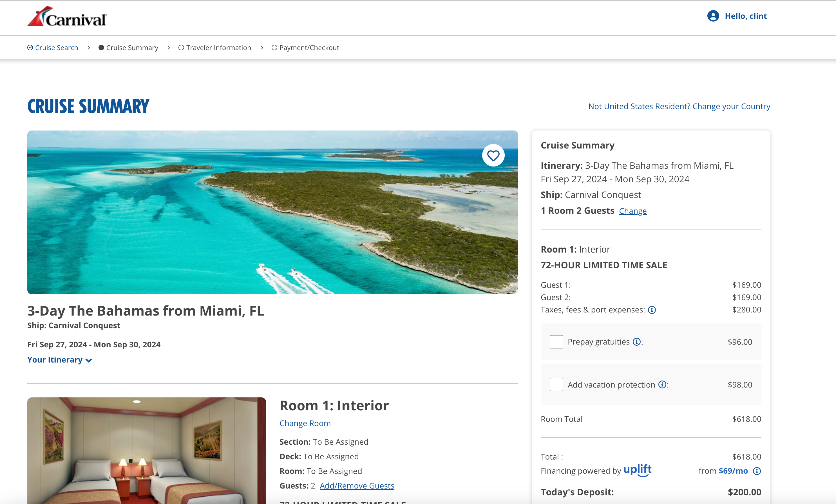The image size is (836, 504).
Task: Click the uplift financing logo
Action: click(x=637, y=470)
